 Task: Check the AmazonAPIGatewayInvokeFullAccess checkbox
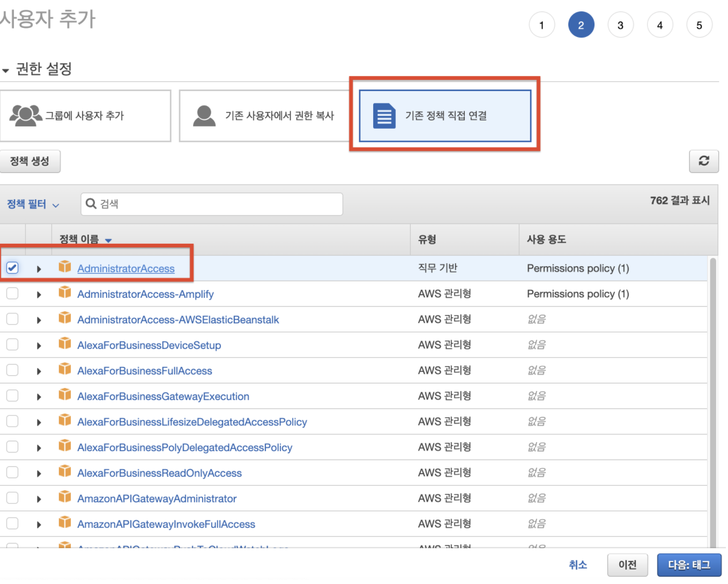pos(12,523)
